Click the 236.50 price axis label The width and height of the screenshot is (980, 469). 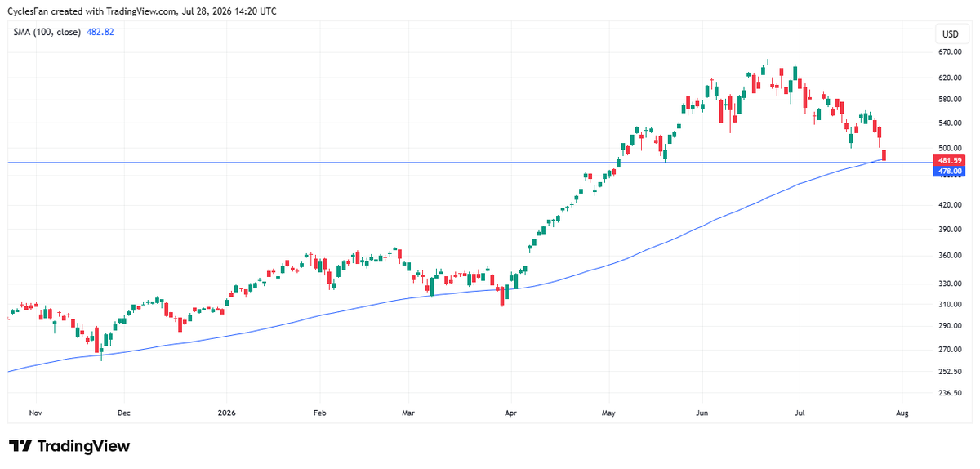tap(950, 393)
